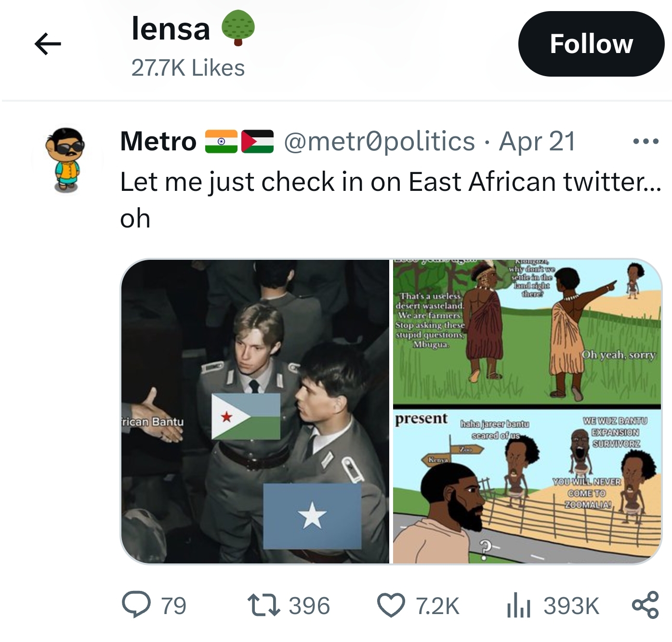Image resolution: width=672 pixels, height=642 pixels.
Task: Select the 27.7K Likes label
Action: click(x=188, y=68)
